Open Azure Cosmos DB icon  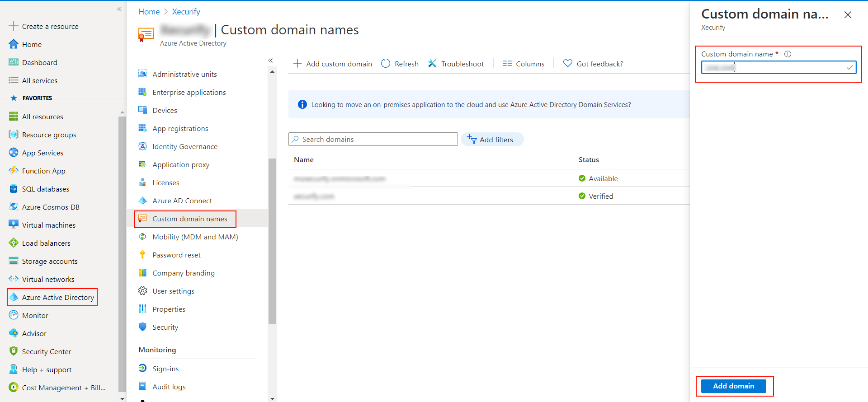(14, 207)
